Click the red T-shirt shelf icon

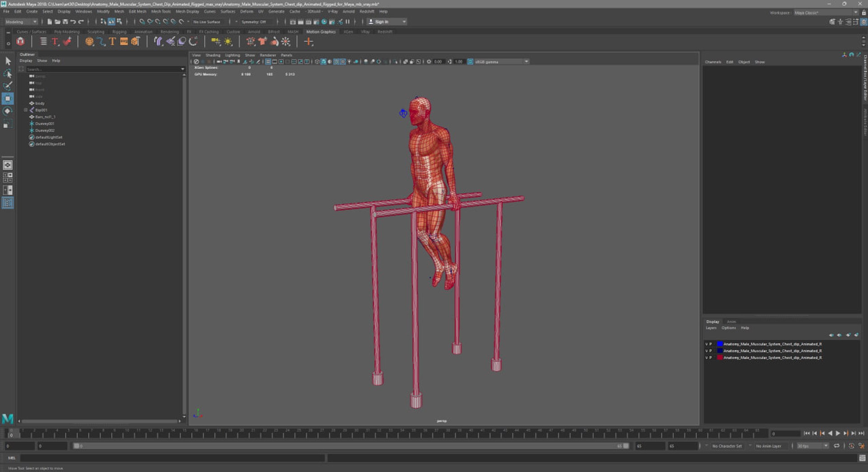(x=262, y=42)
